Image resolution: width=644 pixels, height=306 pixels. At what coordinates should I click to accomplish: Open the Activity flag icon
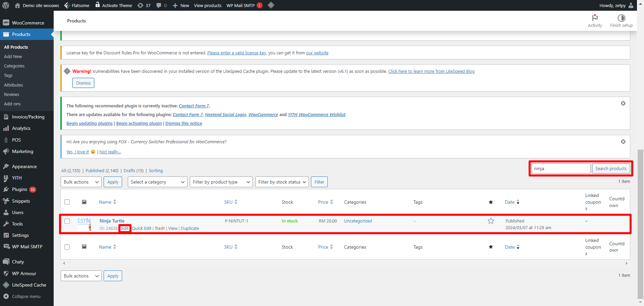(595, 18)
